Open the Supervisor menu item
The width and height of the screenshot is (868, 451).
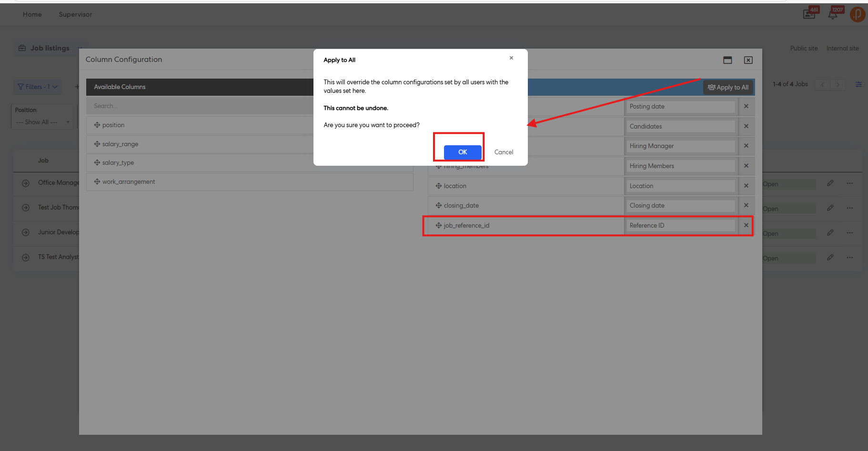coord(75,15)
